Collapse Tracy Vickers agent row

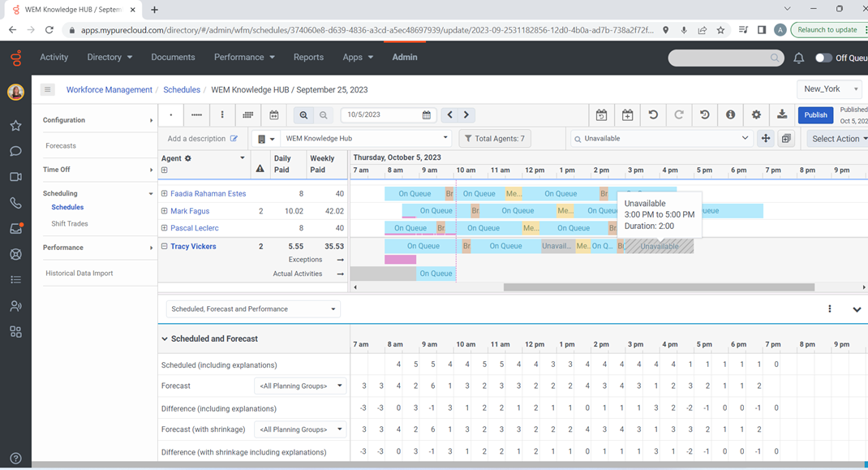pyautogui.click(x=165, y=247)
